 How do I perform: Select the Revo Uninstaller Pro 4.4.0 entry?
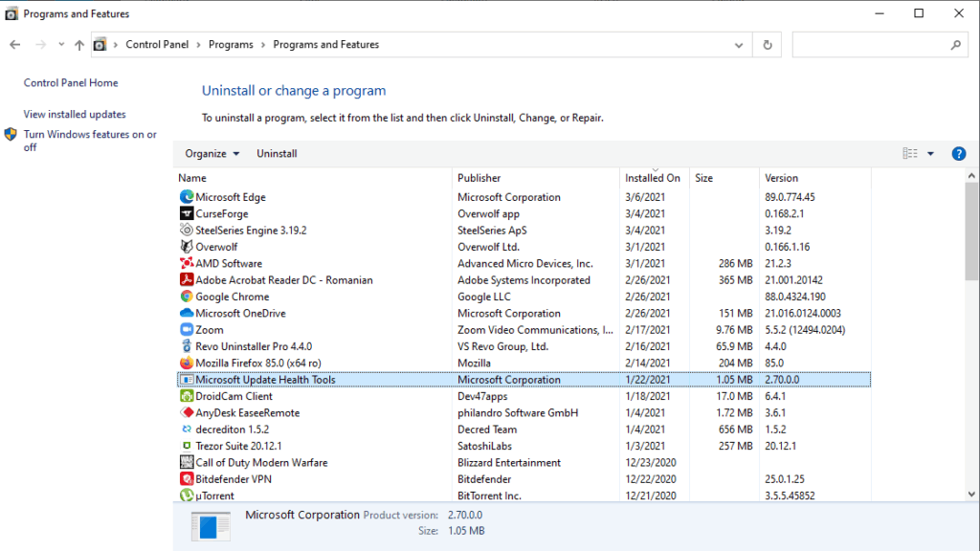(x=254, y=346)
